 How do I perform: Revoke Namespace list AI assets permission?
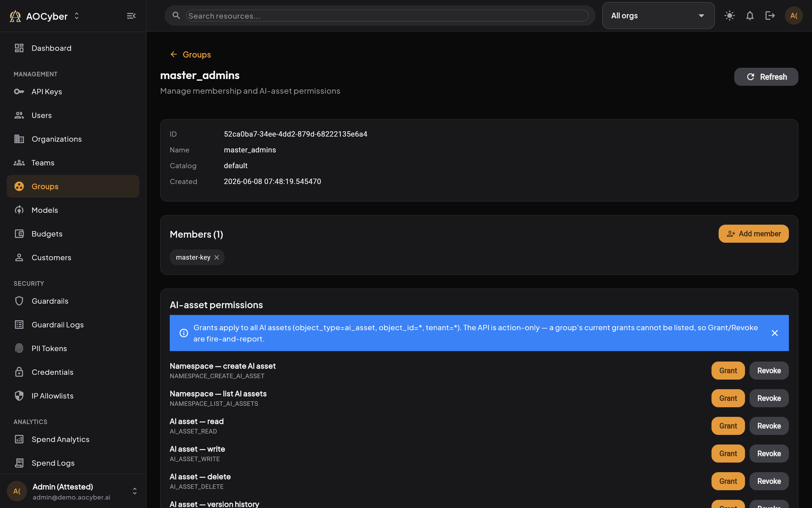[769, 398]
